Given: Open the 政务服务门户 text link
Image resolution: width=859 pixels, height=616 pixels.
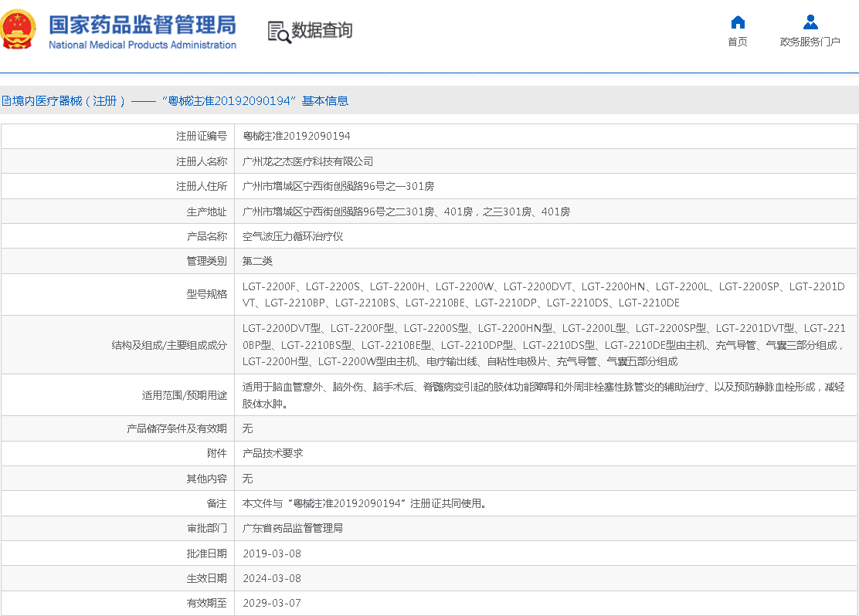Looking at the screenshot, I should coord(810,42).
